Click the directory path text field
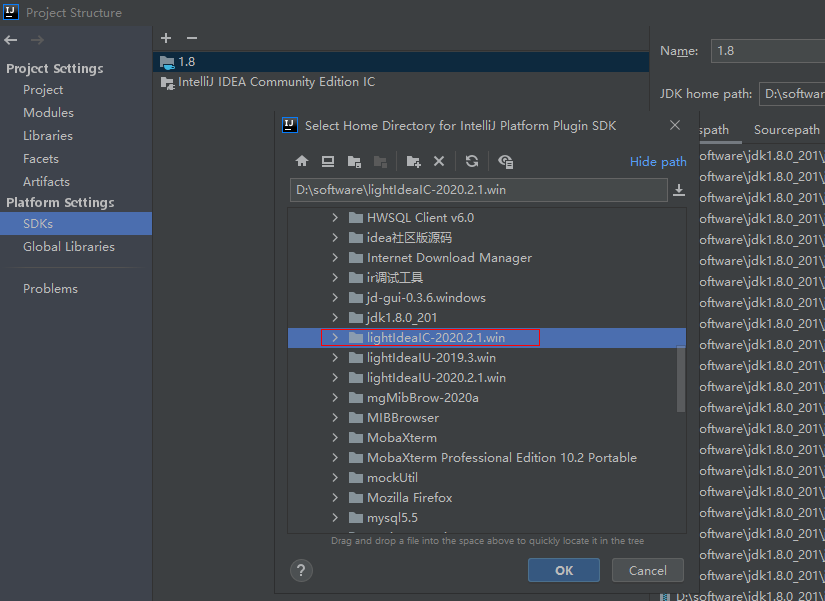Image resolution: width=825 pixels, height=601 pixels. pyautogui.click(x=479, y=190)
